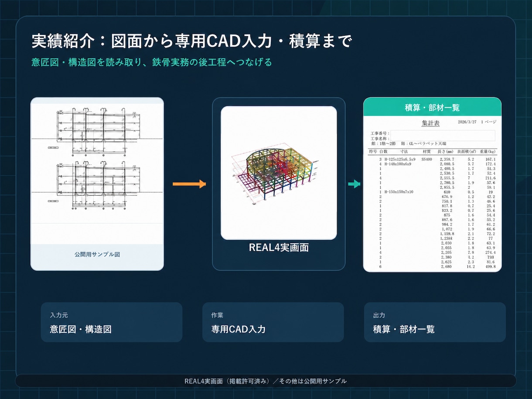Click the length value 1,159.8
Viewport: 532px width, 399px height.
447,234
